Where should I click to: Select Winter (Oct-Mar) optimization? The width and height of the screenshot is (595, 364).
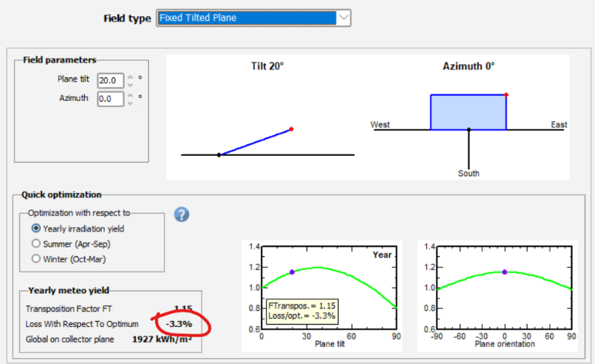(36, 258)
